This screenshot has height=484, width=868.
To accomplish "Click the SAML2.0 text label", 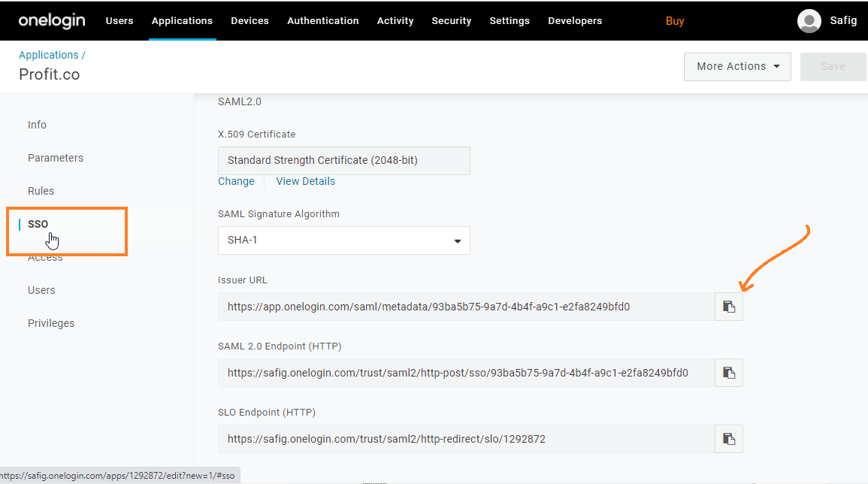I will point(240,101).
